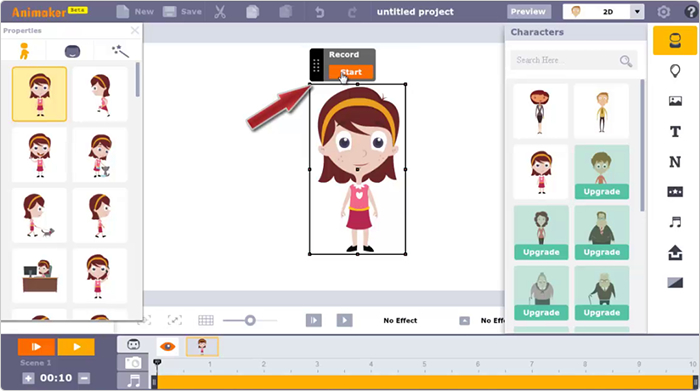Image resolution: width=700 pixels, height=391 pixels.
Task: Toggle the eye visibility icon in timeline
Action: 167,346
